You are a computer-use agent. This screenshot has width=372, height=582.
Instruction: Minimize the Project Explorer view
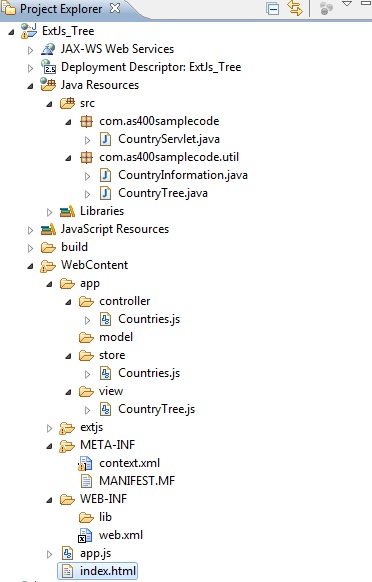[x=366, y=3]
